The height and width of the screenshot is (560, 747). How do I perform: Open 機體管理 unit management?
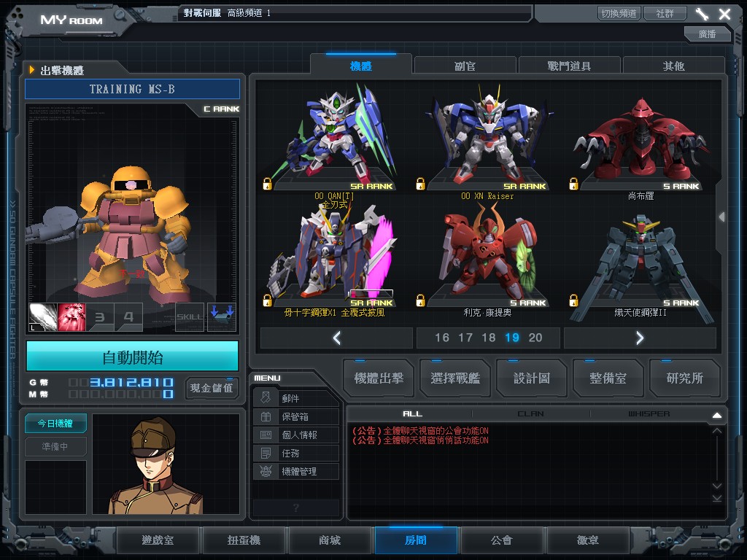tap(296, 471)
